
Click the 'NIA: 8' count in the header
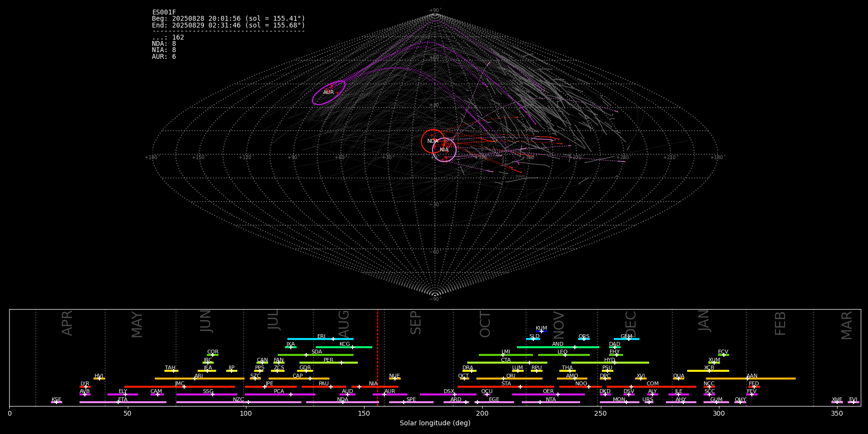[164, 50]
